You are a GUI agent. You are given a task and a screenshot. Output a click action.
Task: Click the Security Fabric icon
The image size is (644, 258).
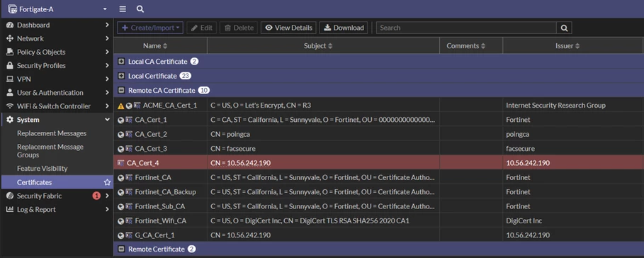[x=10, y=196]
